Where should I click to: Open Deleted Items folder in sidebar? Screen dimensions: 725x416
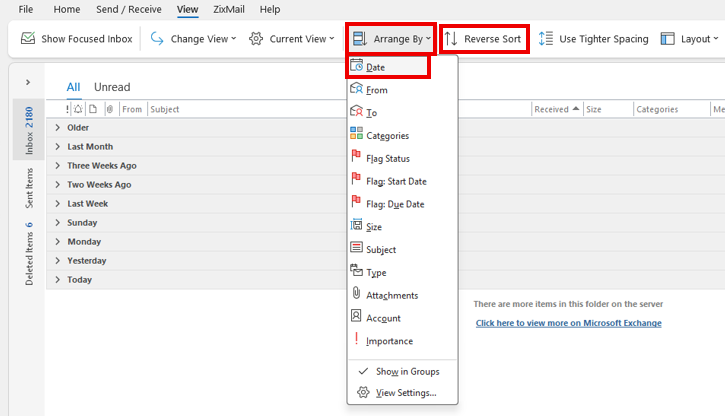pos(29,253)
